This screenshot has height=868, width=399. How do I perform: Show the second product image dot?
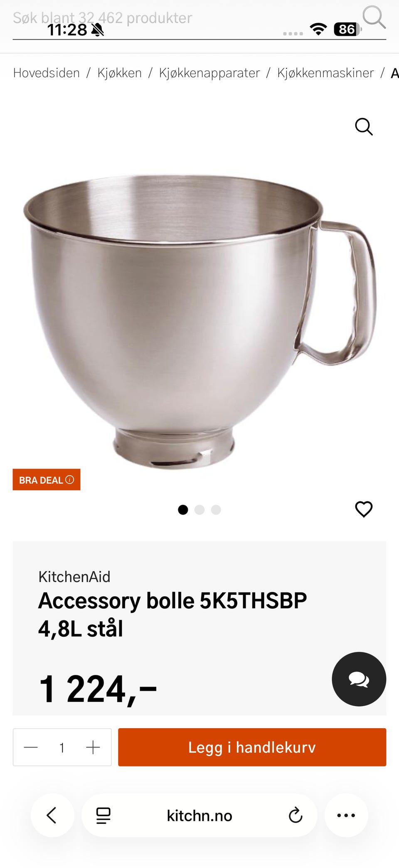tap(199, 510)
